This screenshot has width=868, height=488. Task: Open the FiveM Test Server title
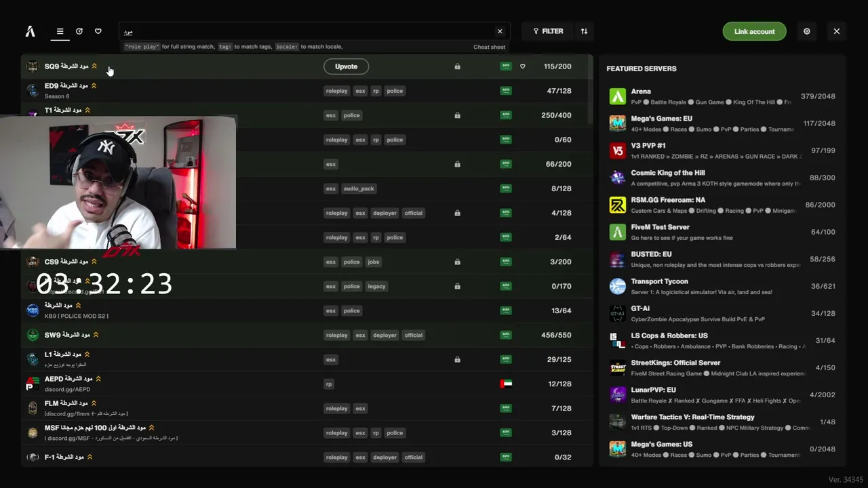point(660,227)
